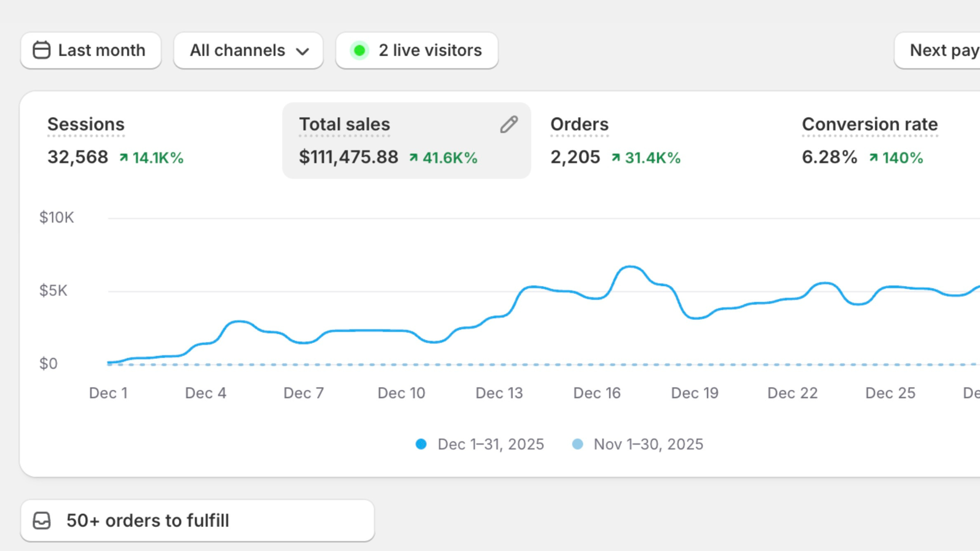
Task: Click the dark blue Dec legend color dot
Action: point(421,444)
